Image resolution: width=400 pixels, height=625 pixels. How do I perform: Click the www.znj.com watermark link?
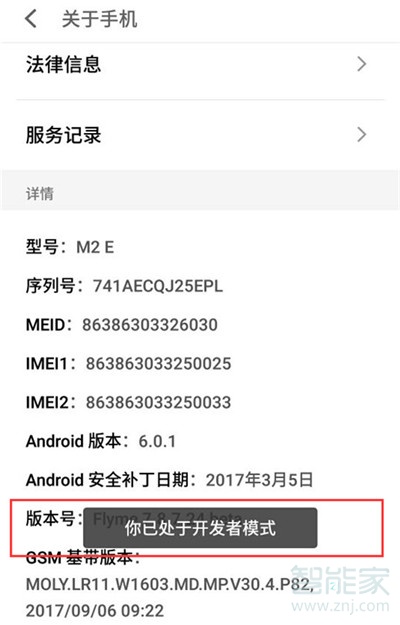340,606
